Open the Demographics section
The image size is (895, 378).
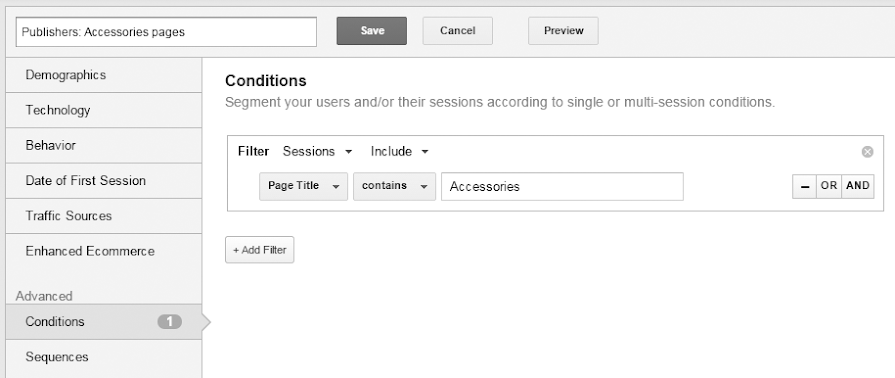pyautogui.click(x=103, y=75)
